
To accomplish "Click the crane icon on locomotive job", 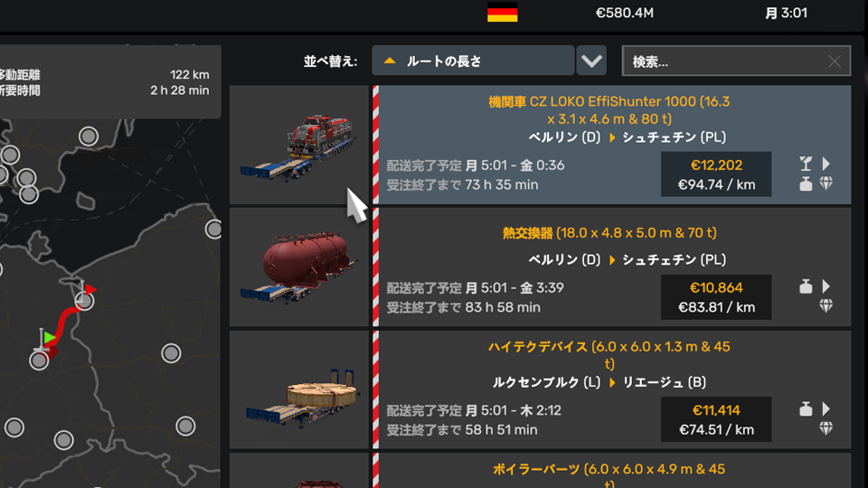I will point(806,164).
